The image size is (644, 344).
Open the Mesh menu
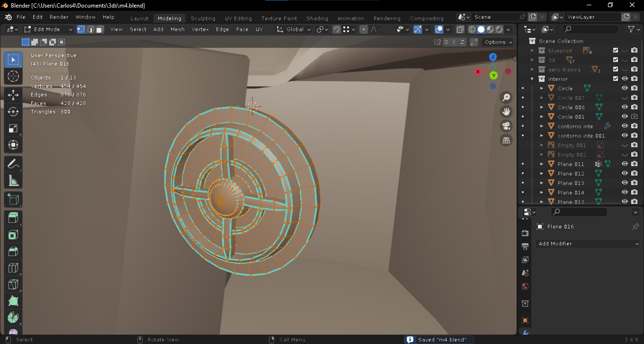point(178,29)
